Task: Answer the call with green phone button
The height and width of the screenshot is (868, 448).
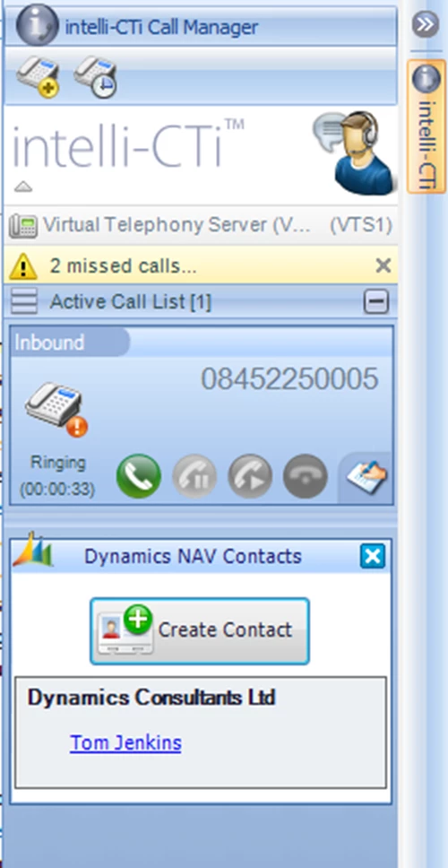Action: click(x=139, y=476)
